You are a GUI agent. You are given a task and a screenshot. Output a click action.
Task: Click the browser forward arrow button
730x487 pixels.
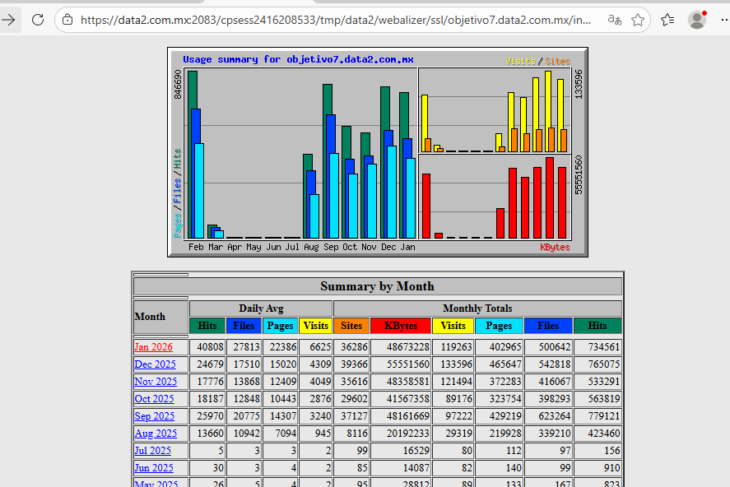click(7, 19)
